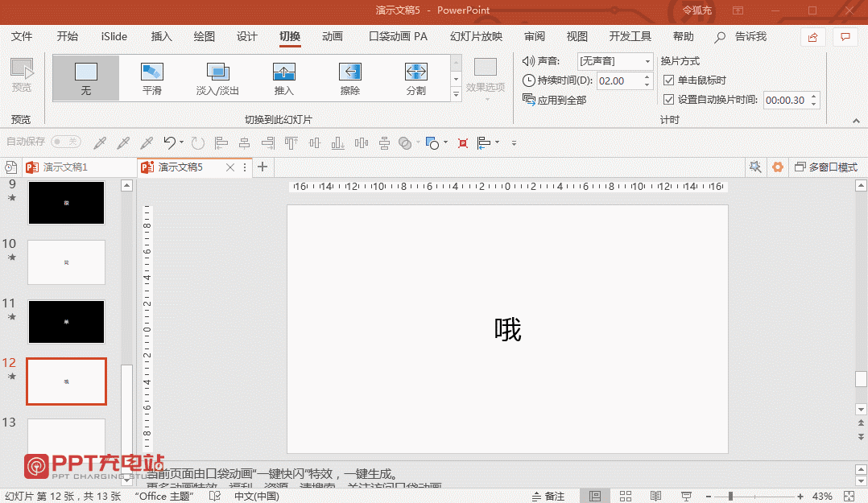Open the 口袋动画 PA tab

(x=398, y=36)
